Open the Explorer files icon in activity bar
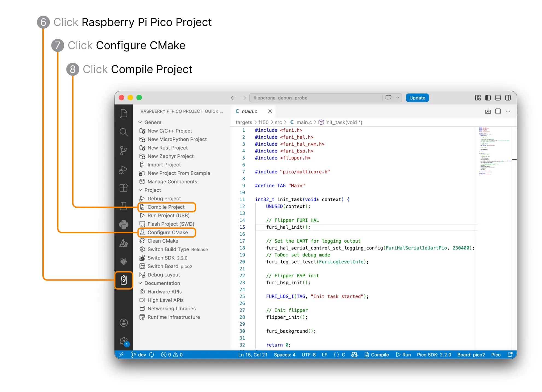Screen dimensions: 542x392 [124, 114]
